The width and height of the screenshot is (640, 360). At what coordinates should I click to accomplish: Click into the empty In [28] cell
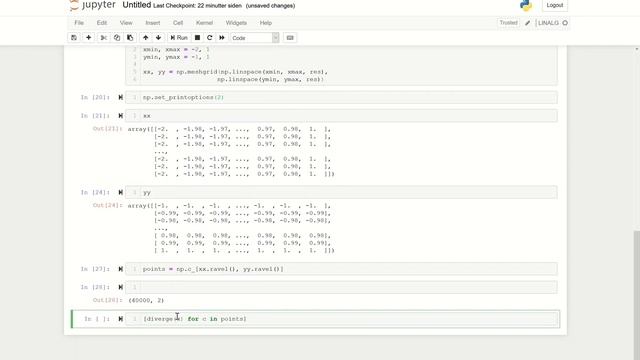pyautogui.click(x=341, y=287)
